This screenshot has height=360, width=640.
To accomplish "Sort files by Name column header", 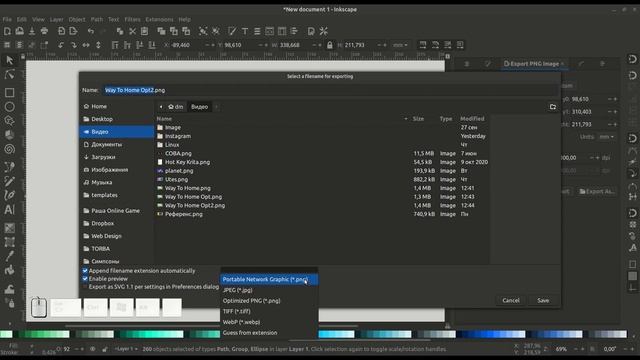I will pos(164,119).
